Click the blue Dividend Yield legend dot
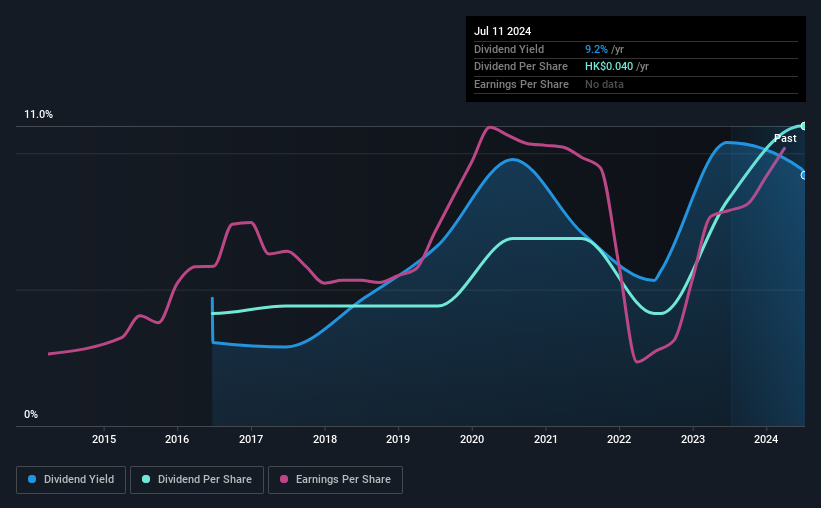Viewport: 821px width, 508px height. point(32,479)
